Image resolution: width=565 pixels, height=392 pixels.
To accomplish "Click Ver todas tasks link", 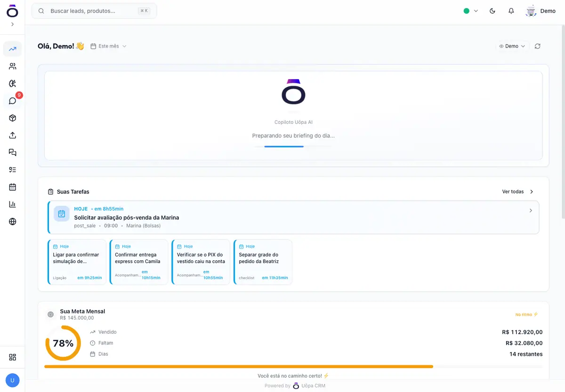I will [x=518, y=192].
